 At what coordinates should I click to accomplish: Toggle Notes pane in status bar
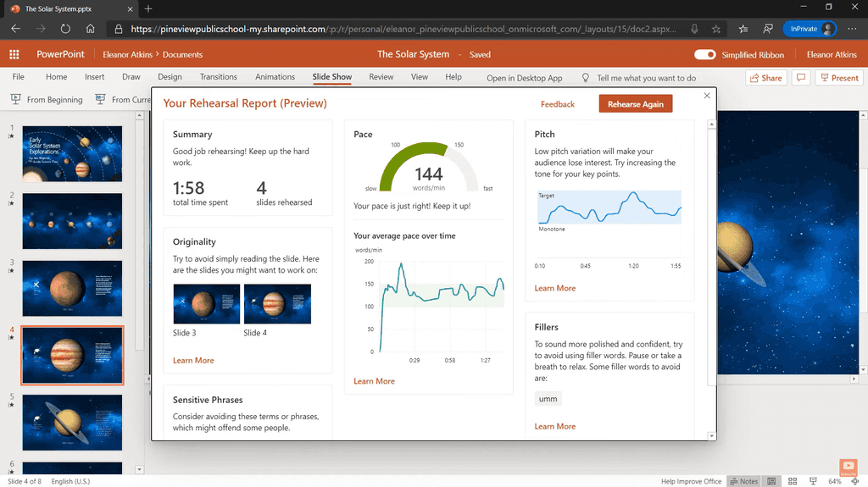(x=743, y=481)
